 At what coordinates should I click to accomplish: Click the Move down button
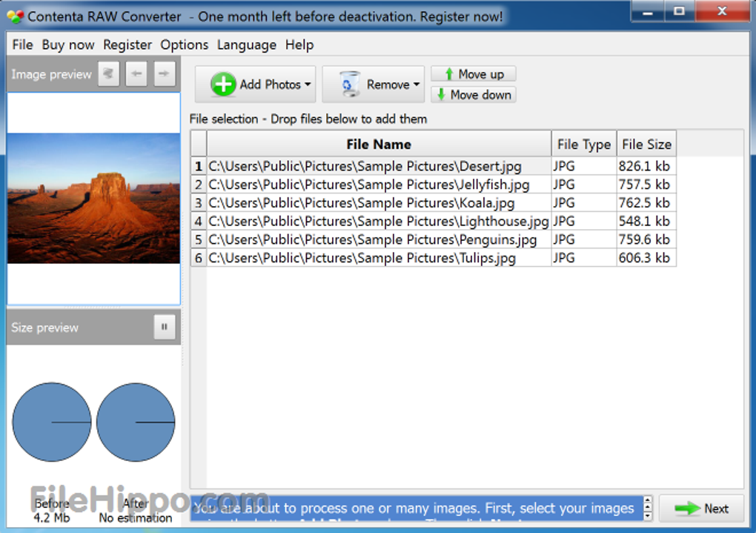coord(474,95)
